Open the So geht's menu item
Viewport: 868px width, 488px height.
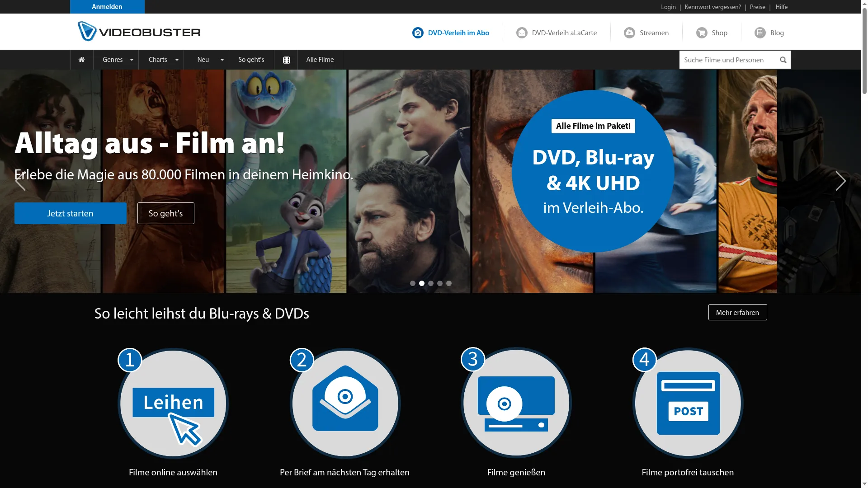[x=251, y=60]
